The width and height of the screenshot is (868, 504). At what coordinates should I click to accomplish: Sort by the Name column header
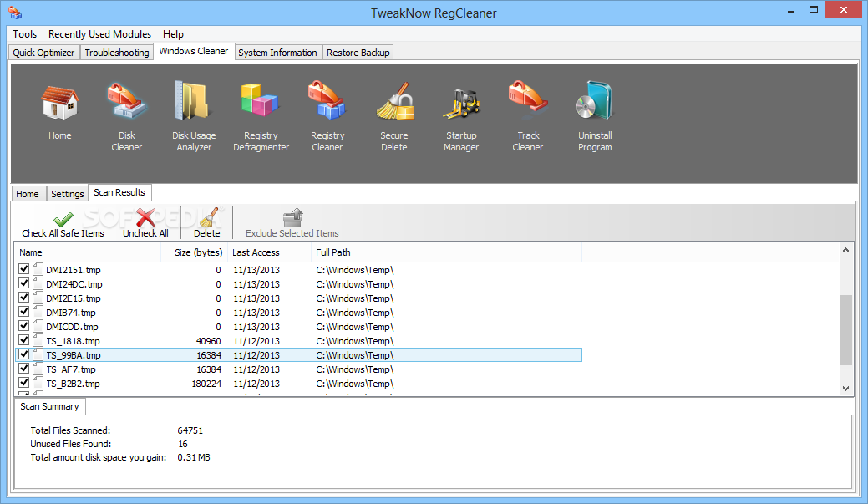pos(88,252)
